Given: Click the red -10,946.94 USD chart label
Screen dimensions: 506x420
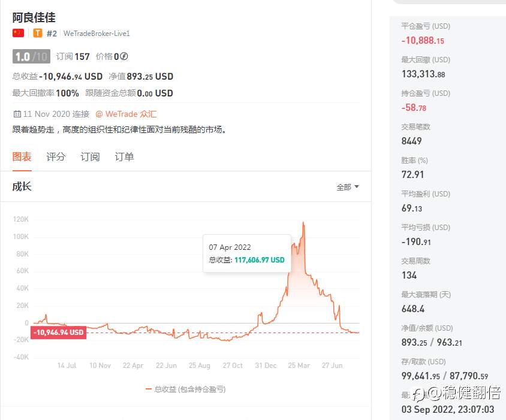Looking at the screenshot, I should click(x=58, y=333).
